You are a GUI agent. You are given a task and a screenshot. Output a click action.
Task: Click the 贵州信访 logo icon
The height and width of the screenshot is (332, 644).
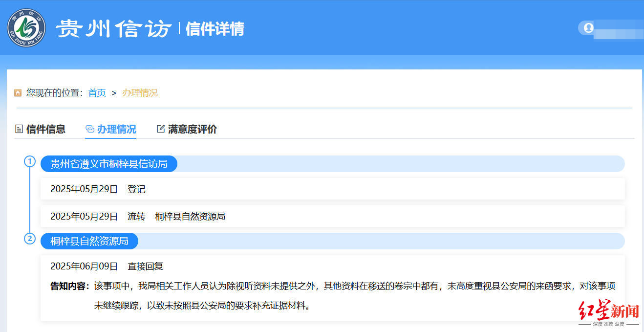[27, 27]
